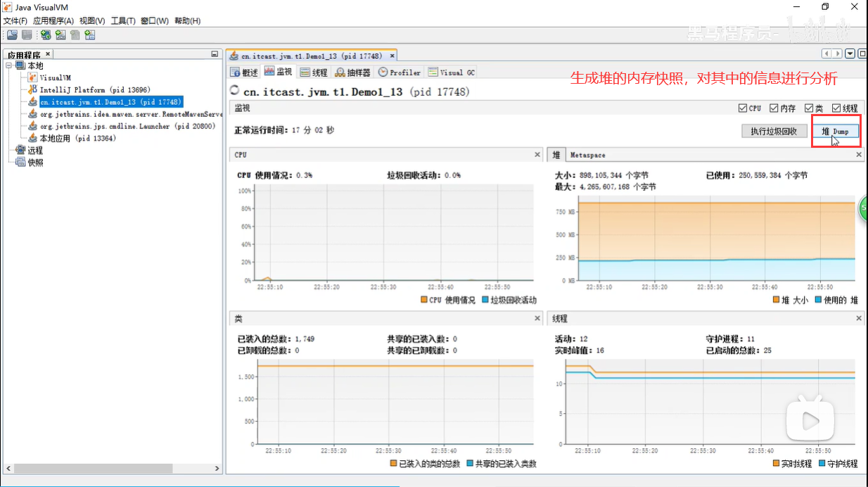Select 本地应用 (pid 13364) tree entry

(77, 138)
